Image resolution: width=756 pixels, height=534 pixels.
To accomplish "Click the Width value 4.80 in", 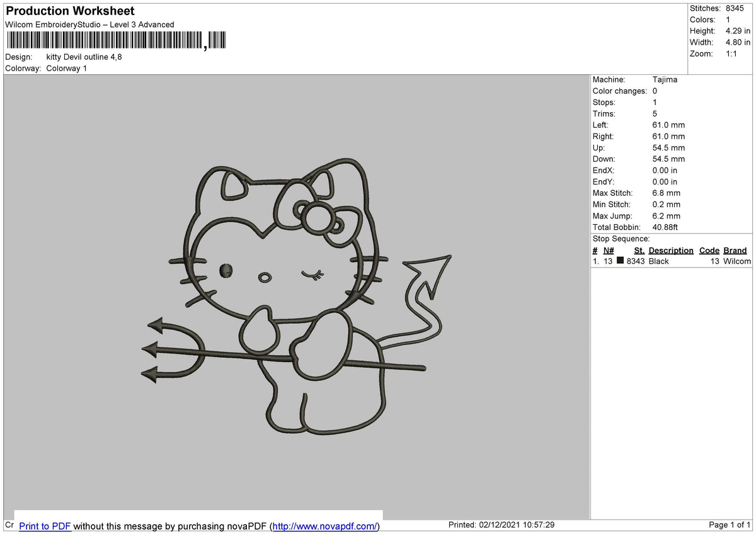I will (738, 42).
